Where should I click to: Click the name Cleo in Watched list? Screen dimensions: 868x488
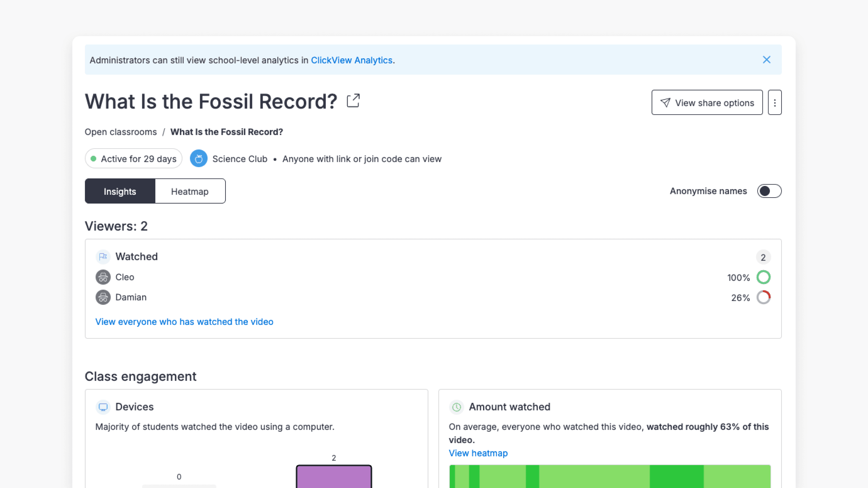[125, 277]
